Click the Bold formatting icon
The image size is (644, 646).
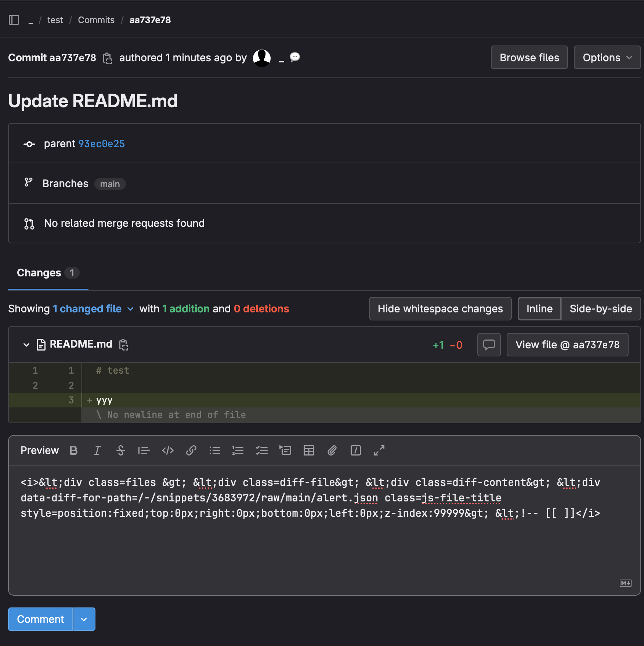click(74, 450)
